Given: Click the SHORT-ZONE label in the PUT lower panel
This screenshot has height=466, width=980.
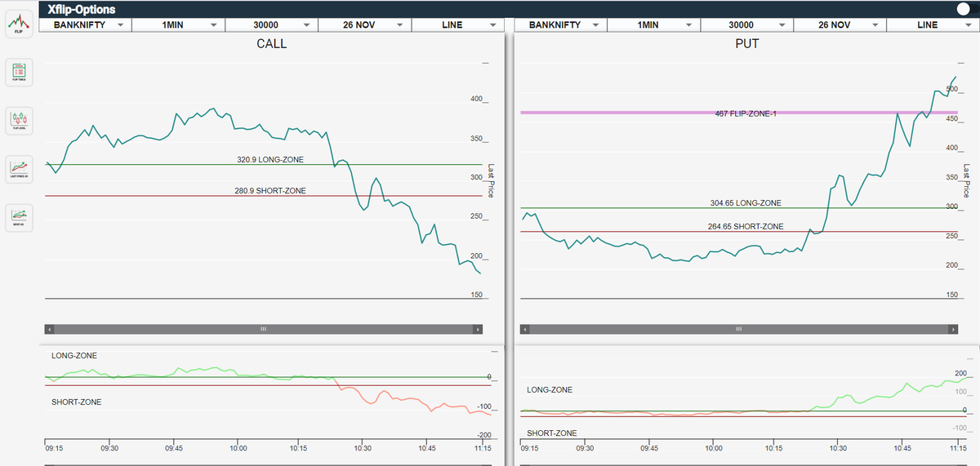Looking at the screenshot, I should click(551, 433).
